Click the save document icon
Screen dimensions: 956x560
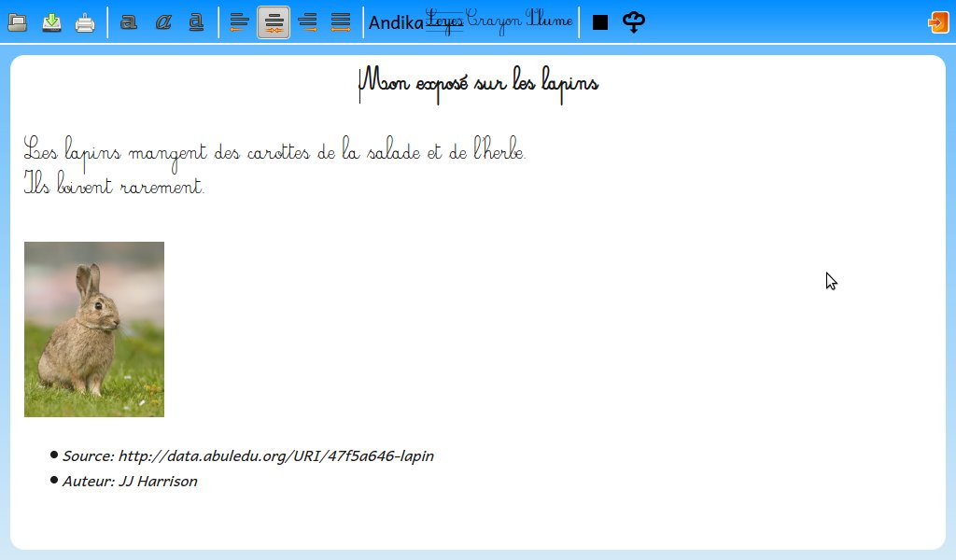click(x=51, y=22)
